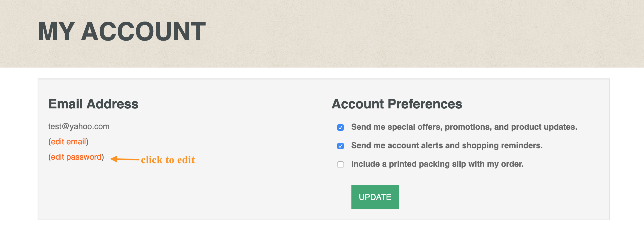This screenshot has height=231, width=644.
Task: Click the word 'promotions' in first preference
Action: click(468, 127)
